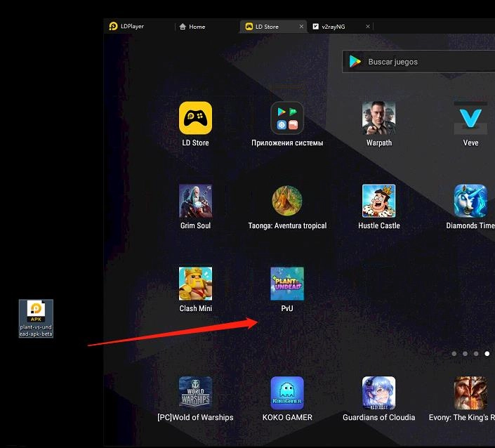Viewport: 495px width, 448px height.
Task: Switch to the Home tab
Action: click(x=192, y=27)
